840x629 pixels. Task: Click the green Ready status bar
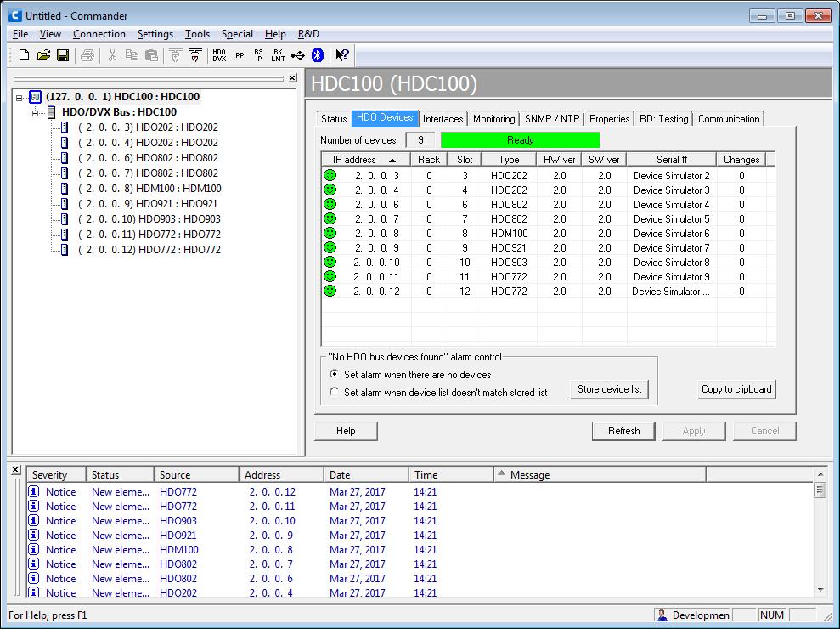point(520,140)
